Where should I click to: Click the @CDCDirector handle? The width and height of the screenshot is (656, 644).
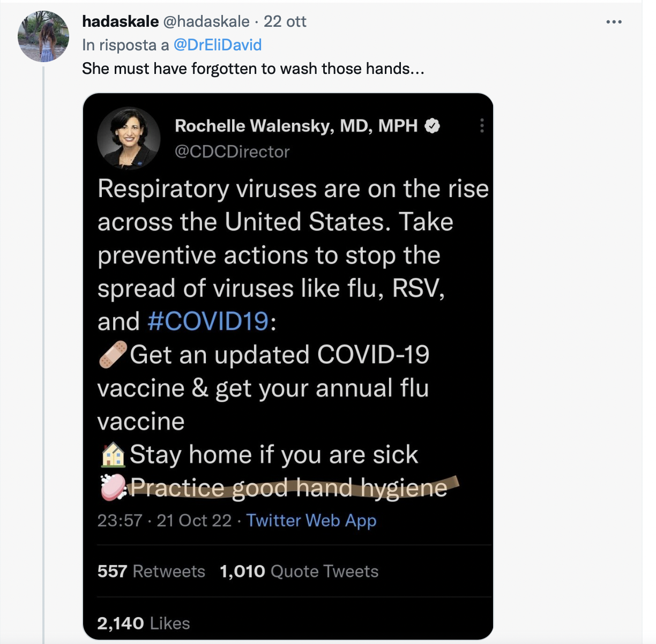click(x=232, y=152)
